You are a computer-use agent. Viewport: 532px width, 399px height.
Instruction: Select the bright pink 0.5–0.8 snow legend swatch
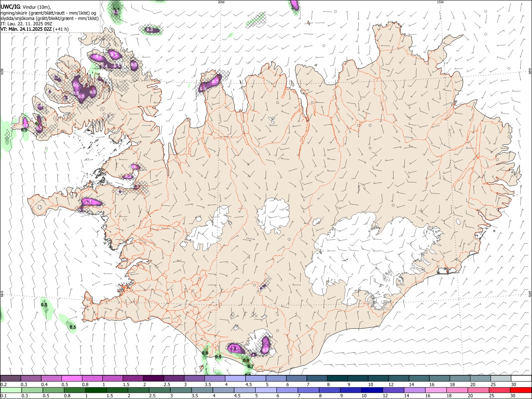pyautogui.click(x=72, y=378)
